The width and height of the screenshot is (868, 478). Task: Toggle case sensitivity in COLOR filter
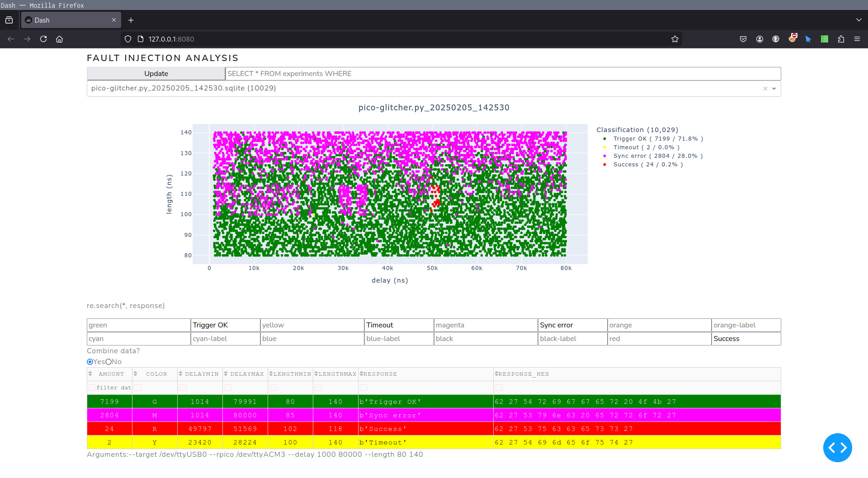click(137, 388)
